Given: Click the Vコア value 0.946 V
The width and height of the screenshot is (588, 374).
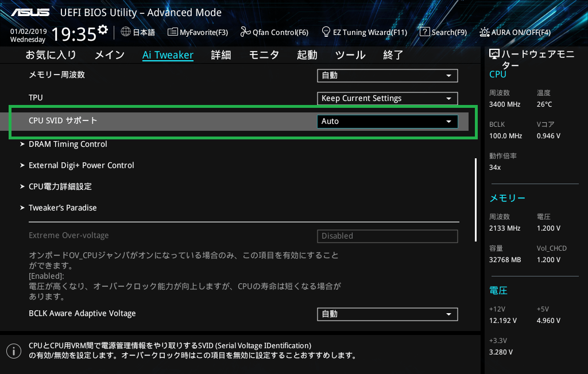Looking at the screenshot, I should (548, 136).
